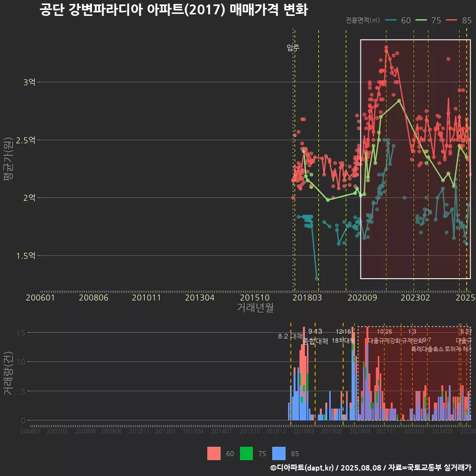The height and width of the screenshot is (476, 476).
Task: Select the salmon 60 swatch in bottom legend
Action: pos(214,454)
